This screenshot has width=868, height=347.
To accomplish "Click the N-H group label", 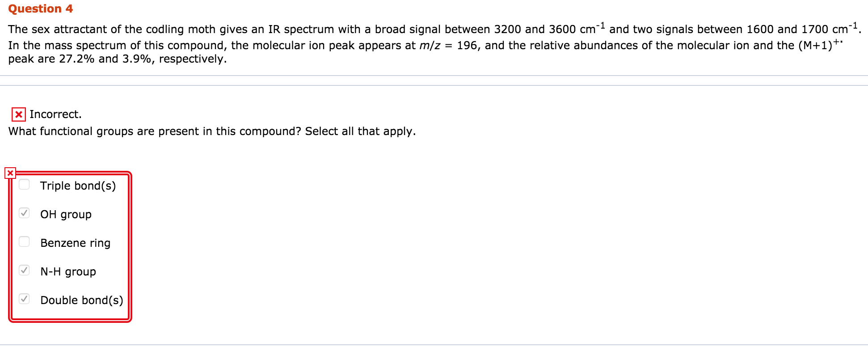I will (x=68, y=271).
